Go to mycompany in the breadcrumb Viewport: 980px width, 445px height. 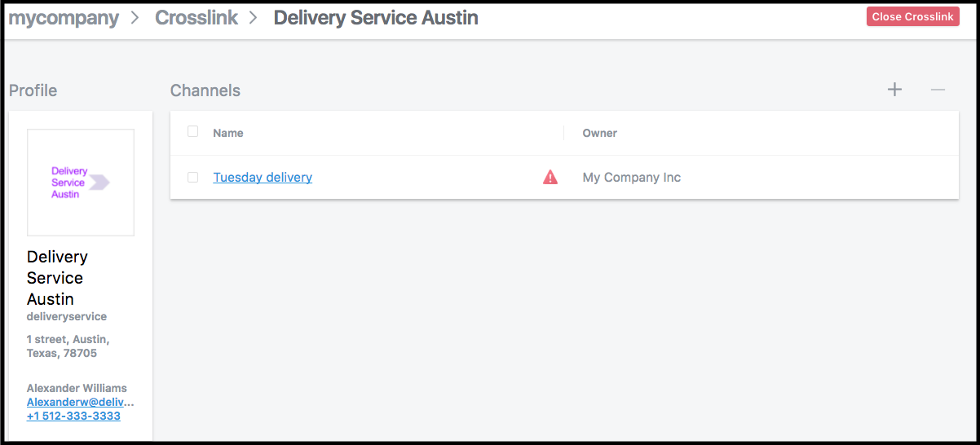tap(64, 18)
